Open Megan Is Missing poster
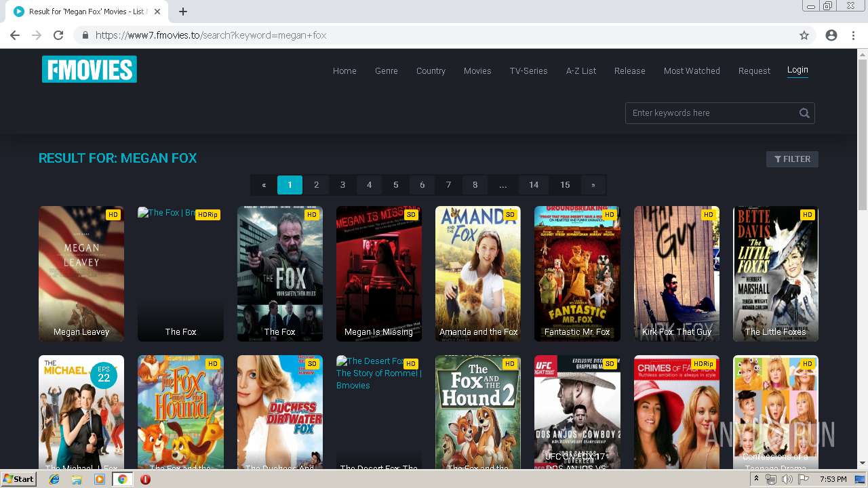Viewport: 868px width, 488px height. coord(379,274)
